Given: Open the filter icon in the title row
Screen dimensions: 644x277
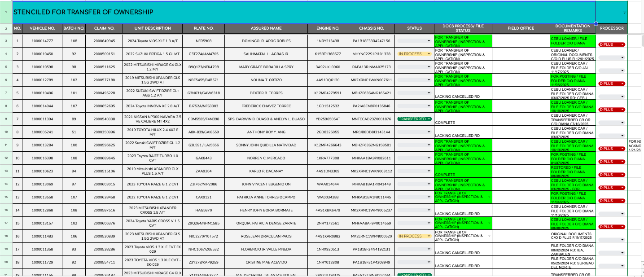Looking at the screenshot, I should 624,13.
